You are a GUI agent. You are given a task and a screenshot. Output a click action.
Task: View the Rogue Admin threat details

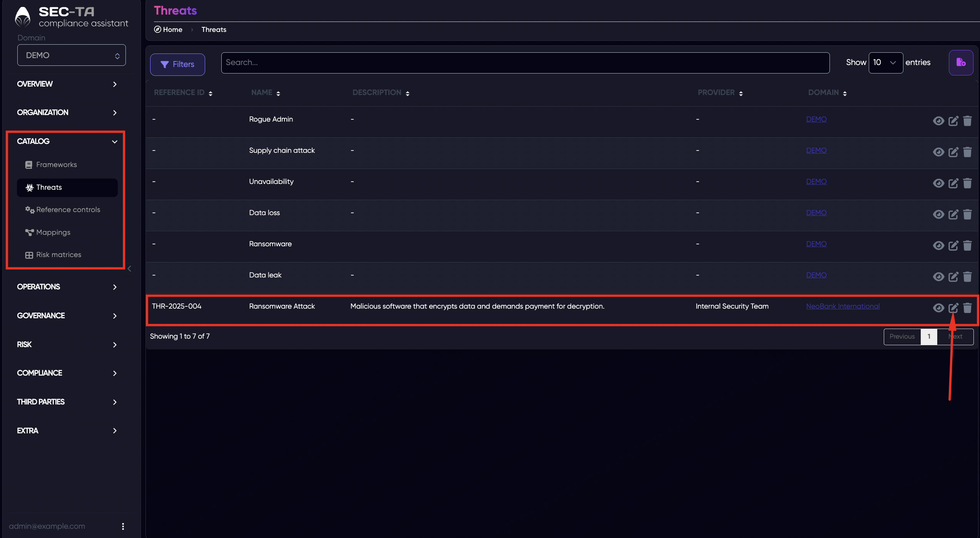[x=938, y=121]
